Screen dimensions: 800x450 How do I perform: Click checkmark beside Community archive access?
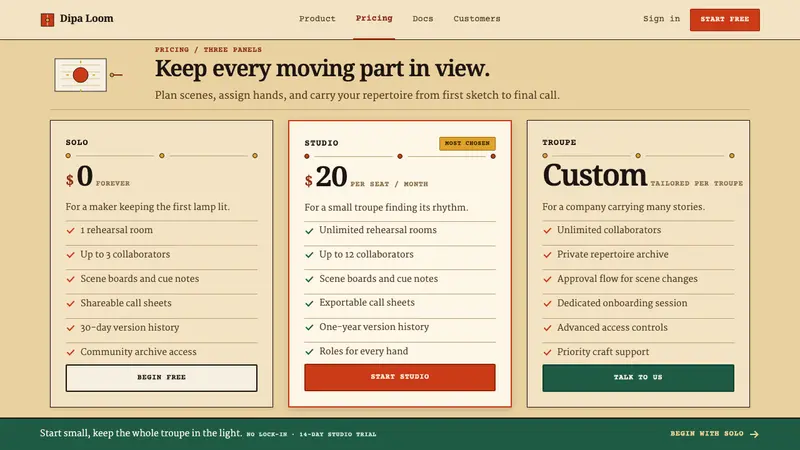coord(70,352)
